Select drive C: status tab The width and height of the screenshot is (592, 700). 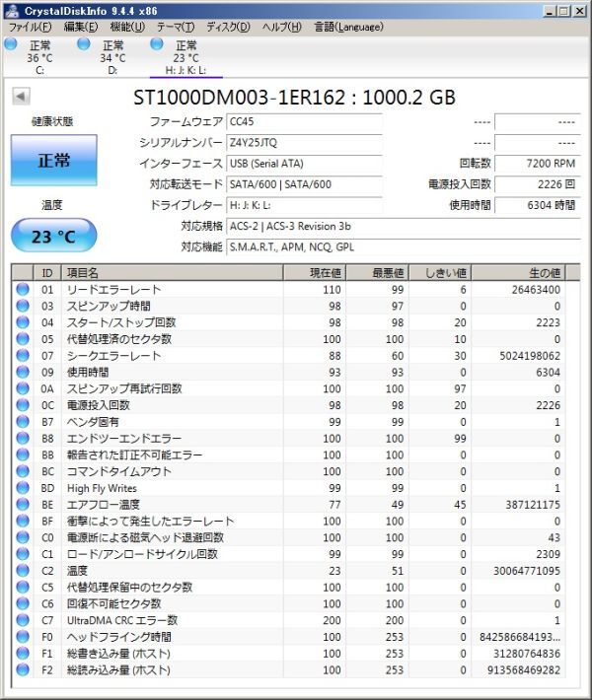pyautogui.click(x=39, y=57)
